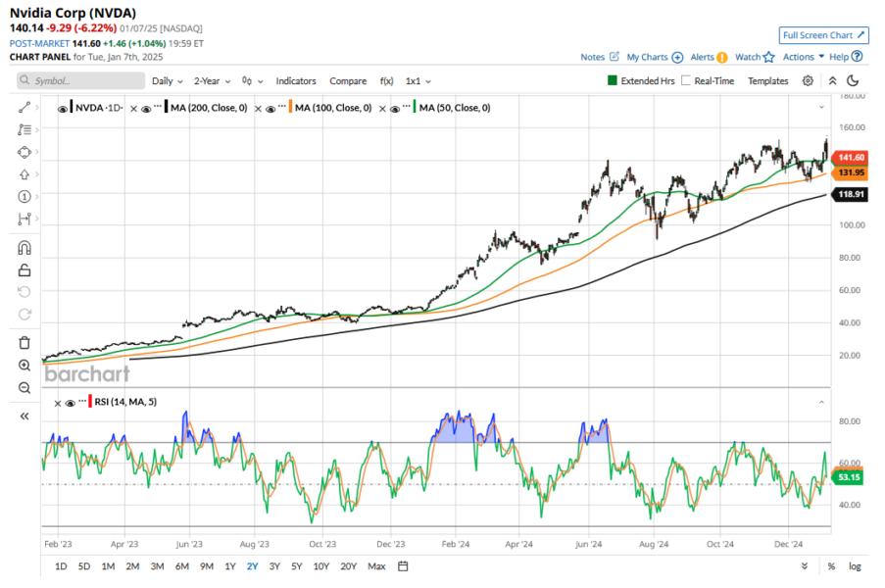This screenshot has width=885, height=588.
Task: Open the Templates button
Action: [767, 81]
